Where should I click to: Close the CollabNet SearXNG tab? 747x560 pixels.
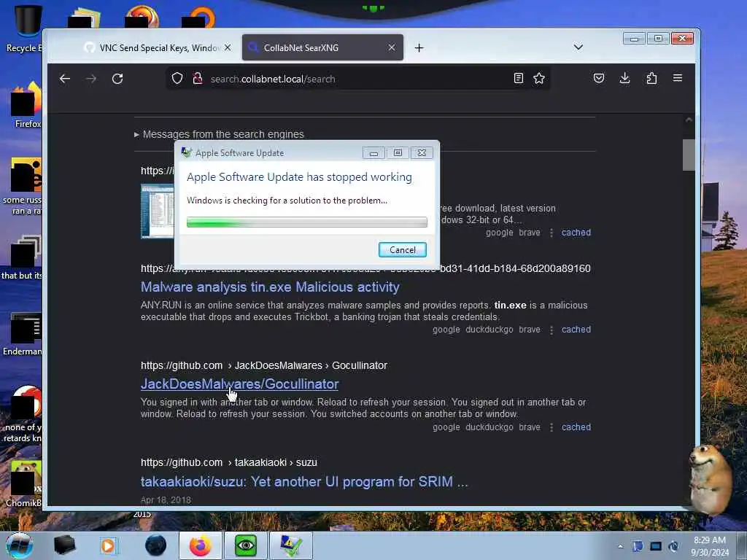391,47
